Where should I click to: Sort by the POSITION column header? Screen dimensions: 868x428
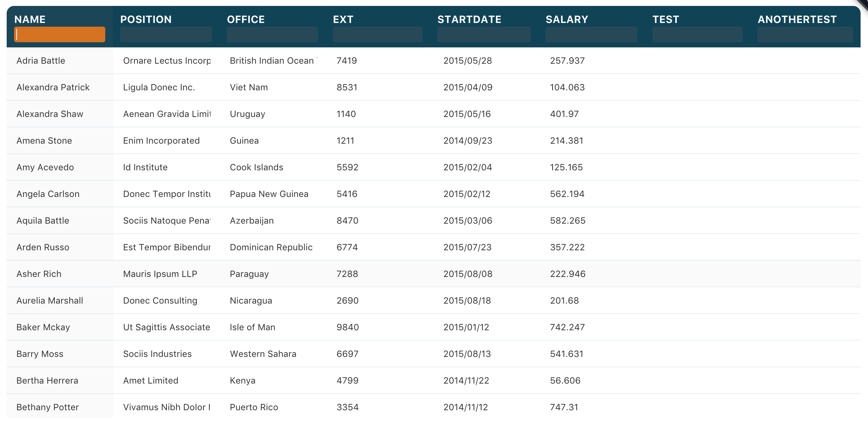[x=146, y=19]
